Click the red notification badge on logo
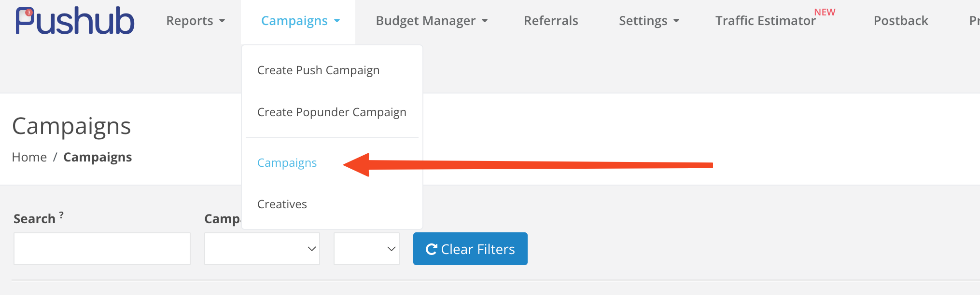 pyautogui.click(x=29, y=13)
